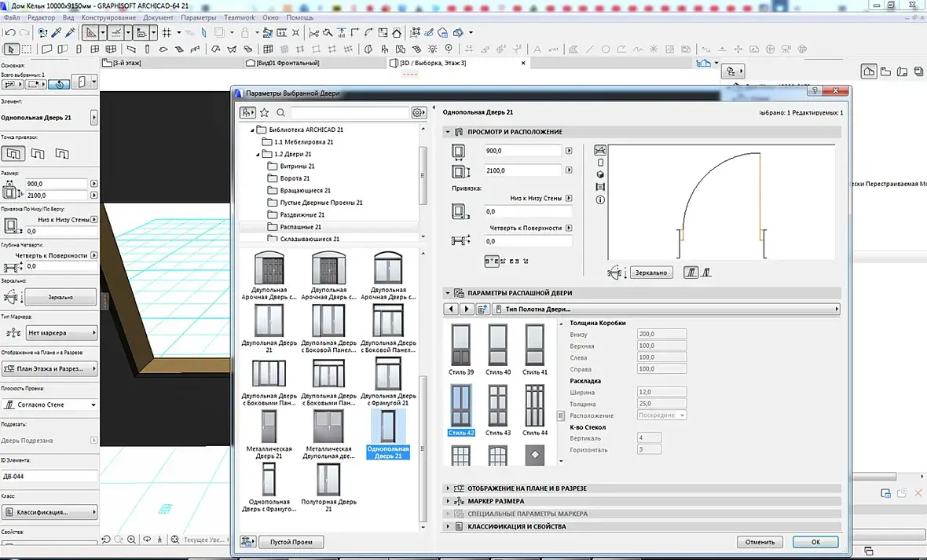The height and width of the screenshot is (560, 927).
Task: Click the info icon beside door preview
Action: [x=601, y=200]
